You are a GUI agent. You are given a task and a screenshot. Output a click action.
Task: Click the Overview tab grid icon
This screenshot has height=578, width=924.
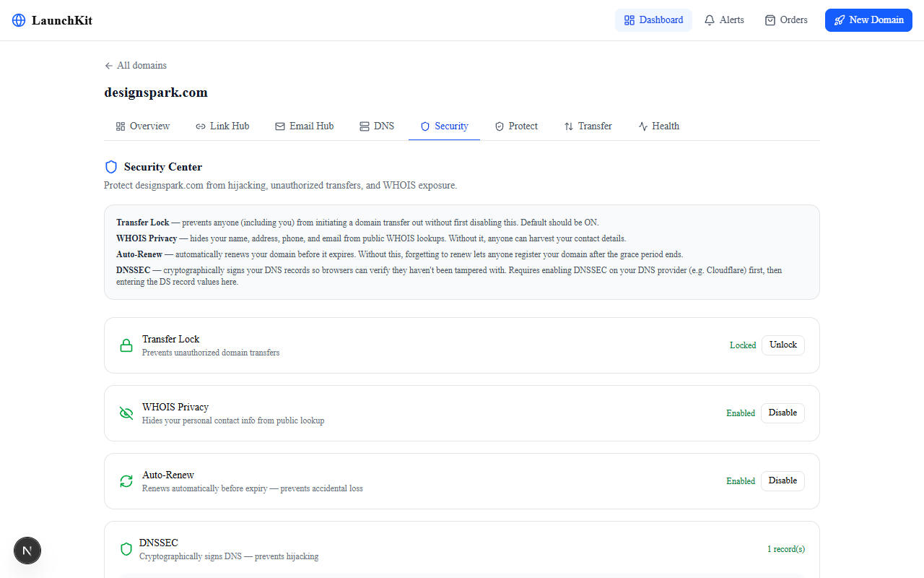121,126
